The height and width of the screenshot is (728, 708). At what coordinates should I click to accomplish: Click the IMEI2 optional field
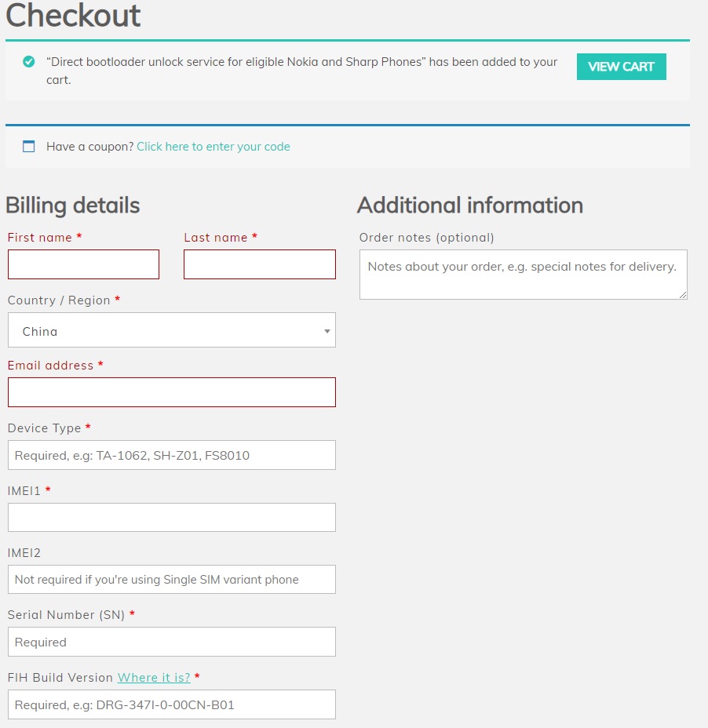[x=171, y=580]
